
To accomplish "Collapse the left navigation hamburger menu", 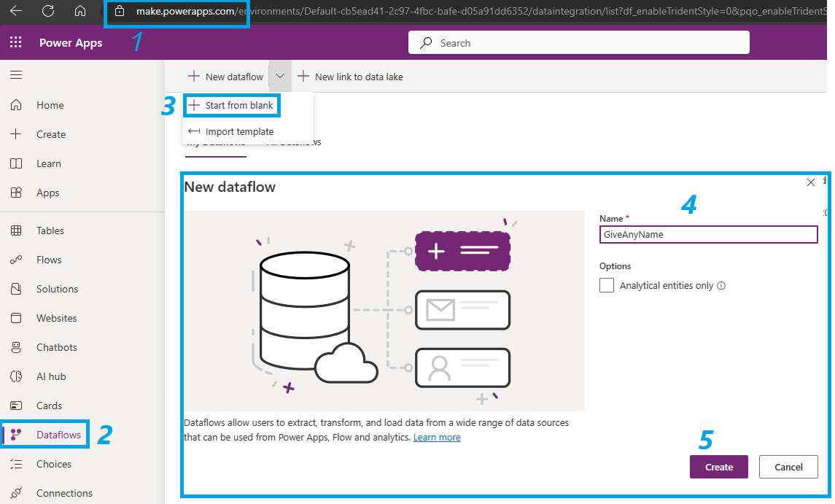I will pos(16,75).
